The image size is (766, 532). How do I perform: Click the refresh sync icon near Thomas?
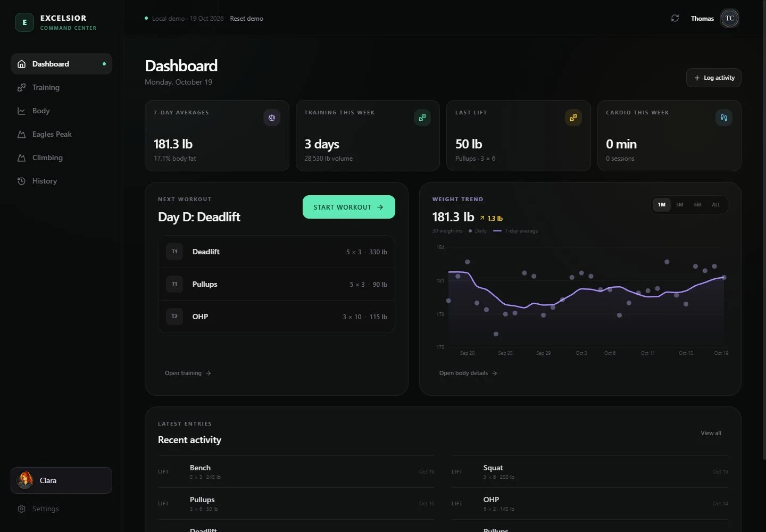(675, 18)
